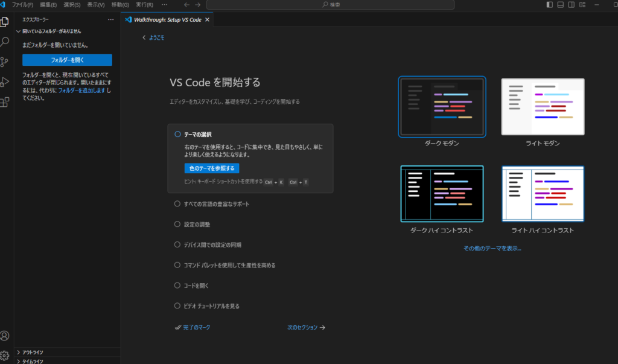
Task: Open the Manage gear icon
Action: pyautogui.click(x=5, y=355)
